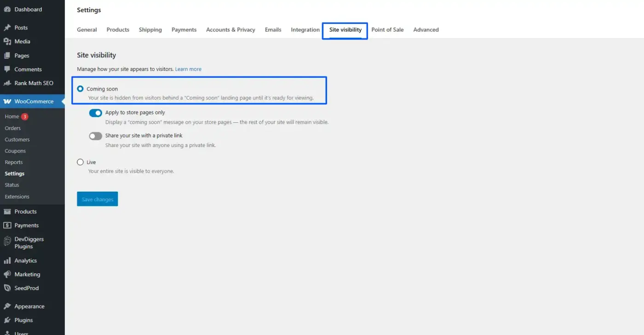Image resolution: width=644 pixels, height=335 pixels.
Task: Click the Rank Math SEO label
Action: (x=34, y=83)
